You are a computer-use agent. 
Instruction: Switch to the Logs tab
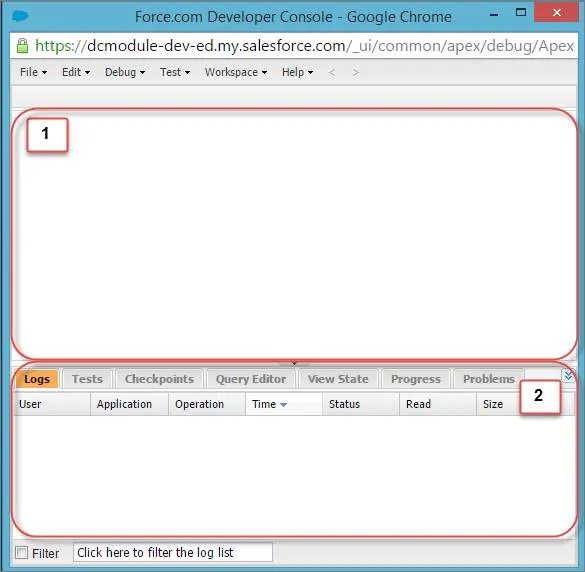pos(37,379)
